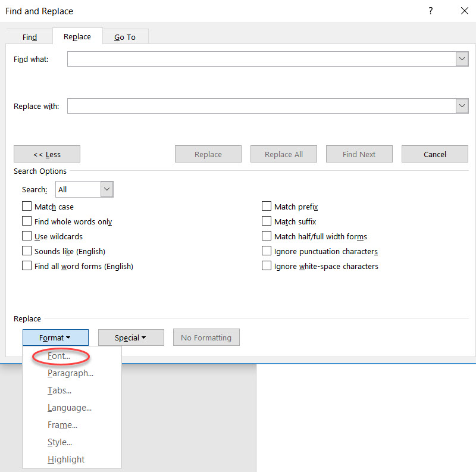
Task: Open the Search direction dropdown
Action: pos(106,189)
